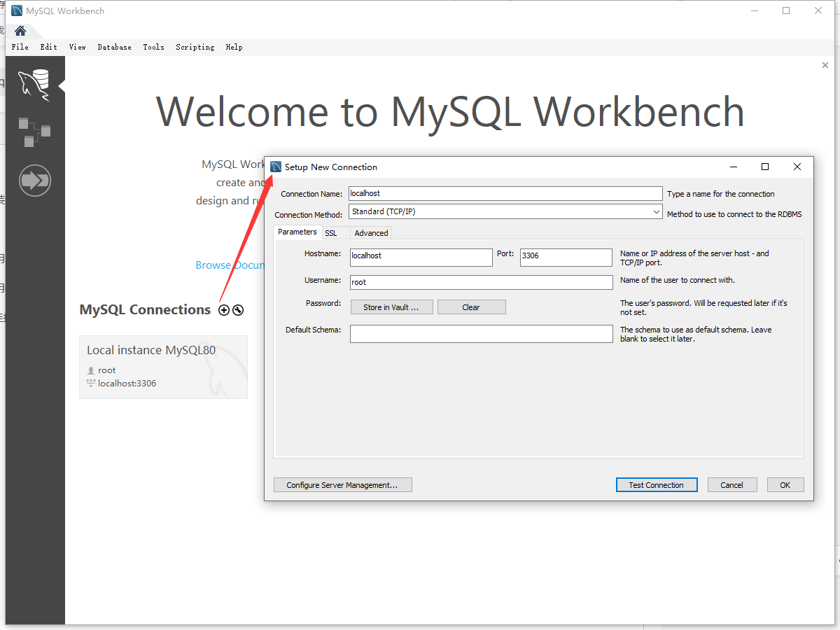
Task: Open the Database menu
Action: tap(114, 47)
